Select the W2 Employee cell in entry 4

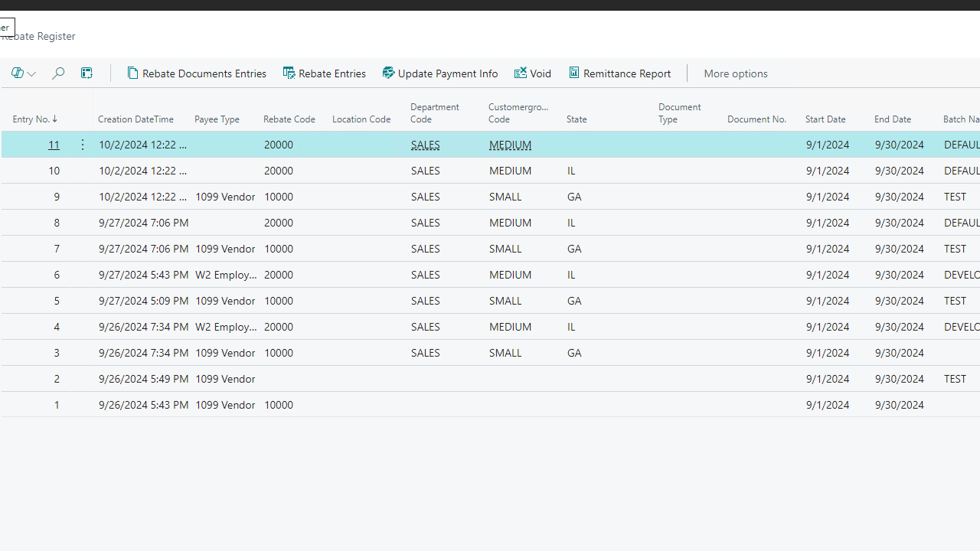(226, 327)
